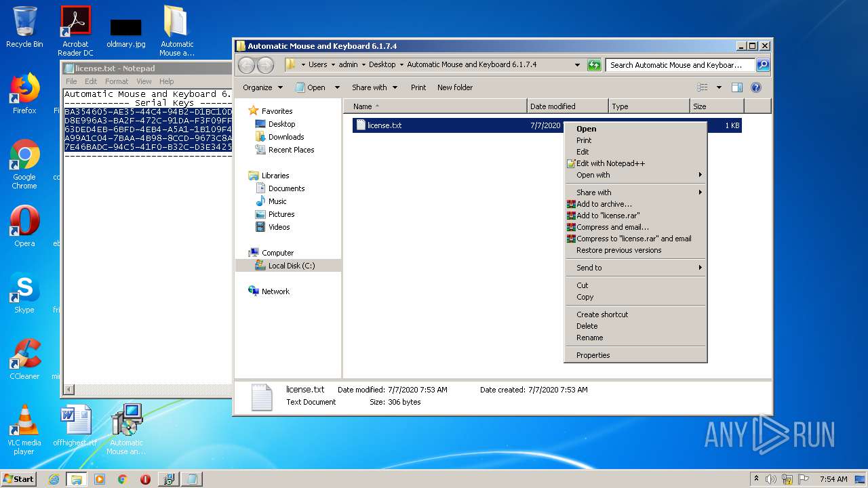
Task: Select the Automatic Mouse installer desktop icon
Action: coord(126,430)
